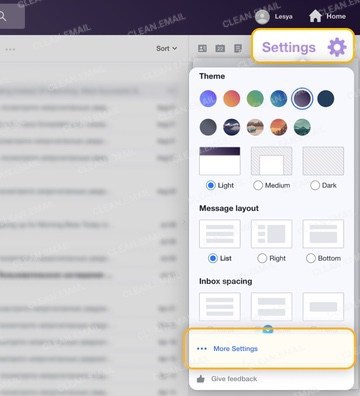Screen dimensions: 360x396
Task: Click the List layout preview thumbnail
Action: [x=220, y=234]
